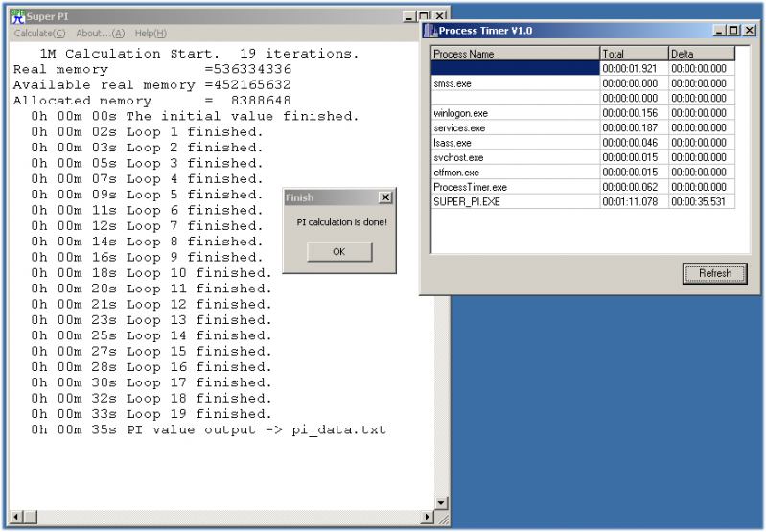Click total time 00:01:11.078 cell
The height and width of the screenshot is (532, 766).
(x=634, y=201)
